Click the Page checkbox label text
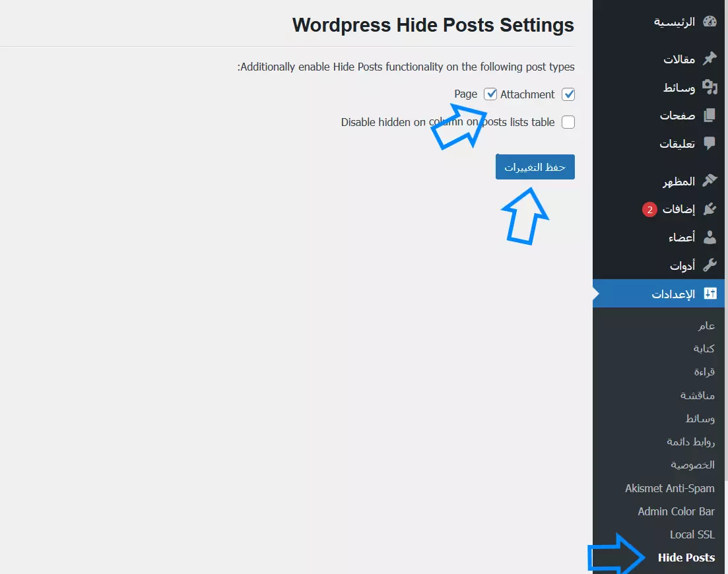This screenshot has width=728, height=574. (x=466, y=94)
